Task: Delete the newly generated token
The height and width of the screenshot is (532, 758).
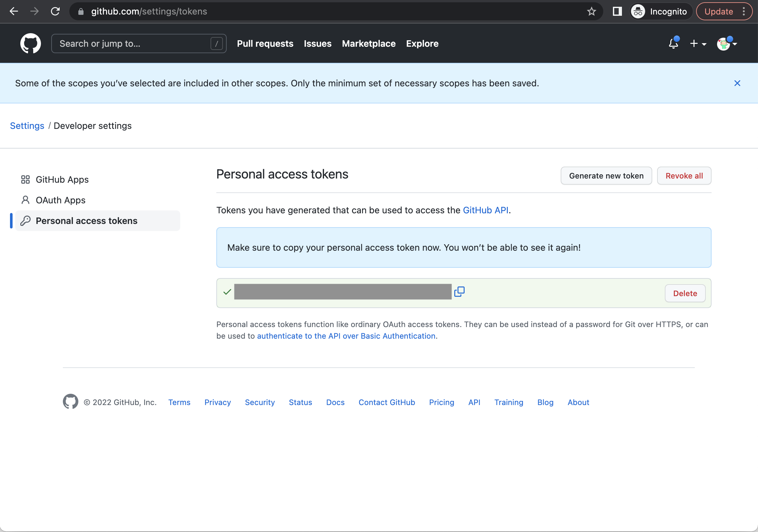Action: tap(685, 293)
